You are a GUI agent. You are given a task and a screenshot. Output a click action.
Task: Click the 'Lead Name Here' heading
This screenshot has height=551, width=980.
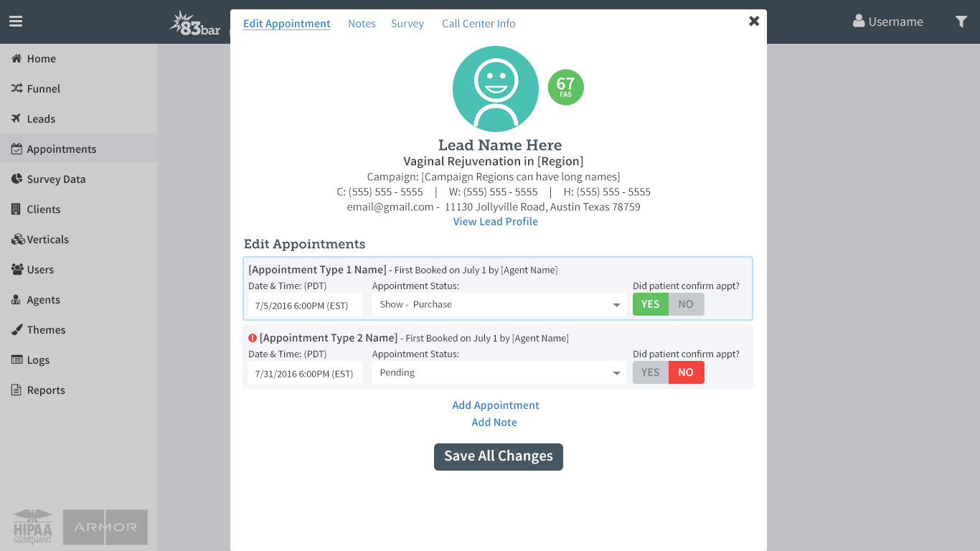point(500,145)
